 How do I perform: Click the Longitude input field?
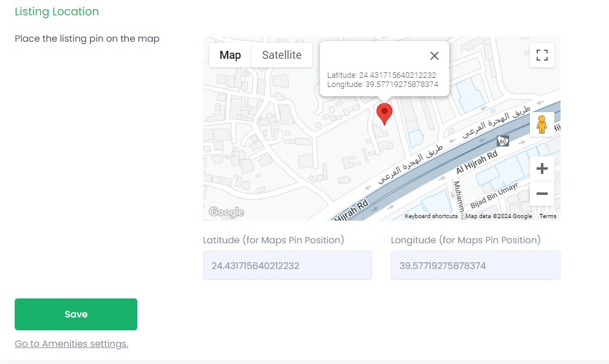[x=475, y=265]
